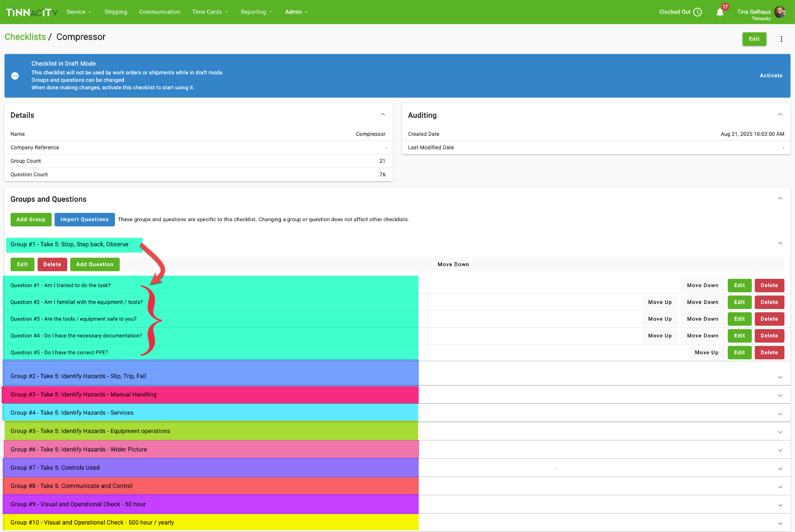Open the Service menu
795x532 pixels.
coord(79,12)
